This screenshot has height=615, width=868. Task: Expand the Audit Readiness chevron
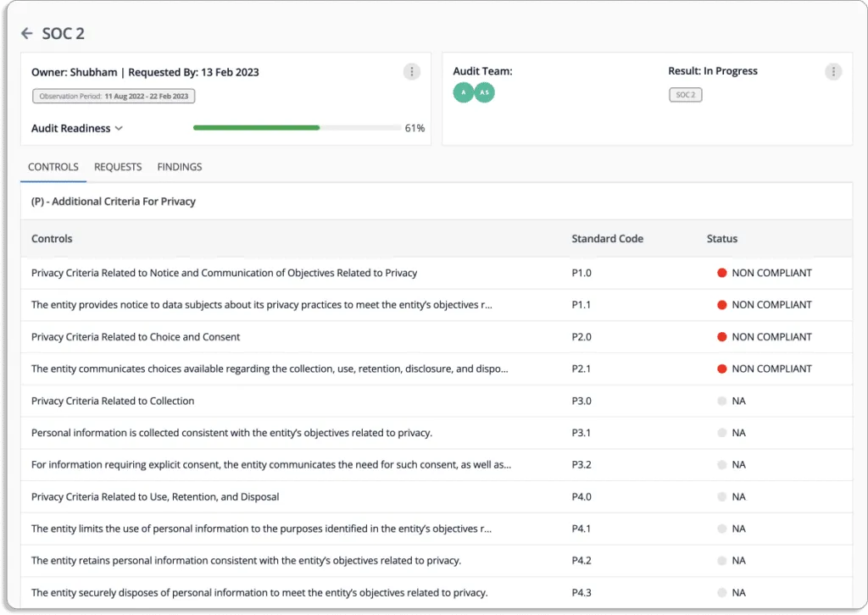(119, 128)
